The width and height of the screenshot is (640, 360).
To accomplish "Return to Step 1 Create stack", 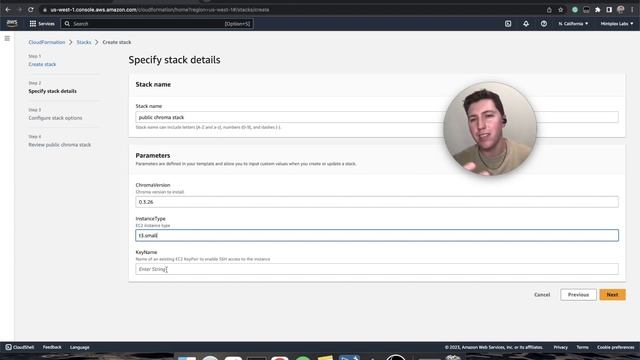I will tap(42, 64).
